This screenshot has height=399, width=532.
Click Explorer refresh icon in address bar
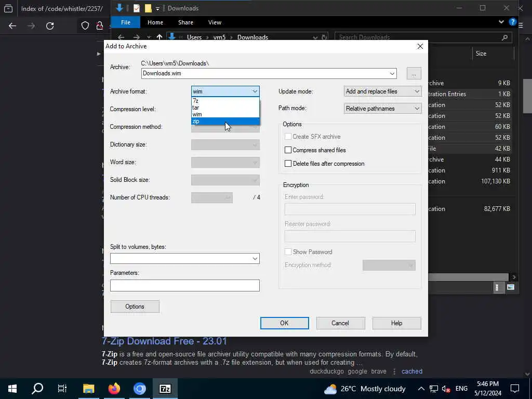(x=324, y=37)
